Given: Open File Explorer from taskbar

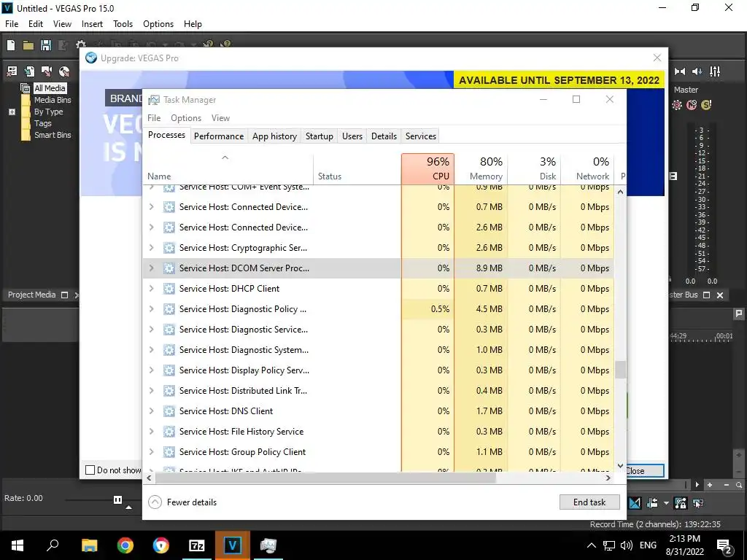Looking at the screenshot, I should click(89, 545).
